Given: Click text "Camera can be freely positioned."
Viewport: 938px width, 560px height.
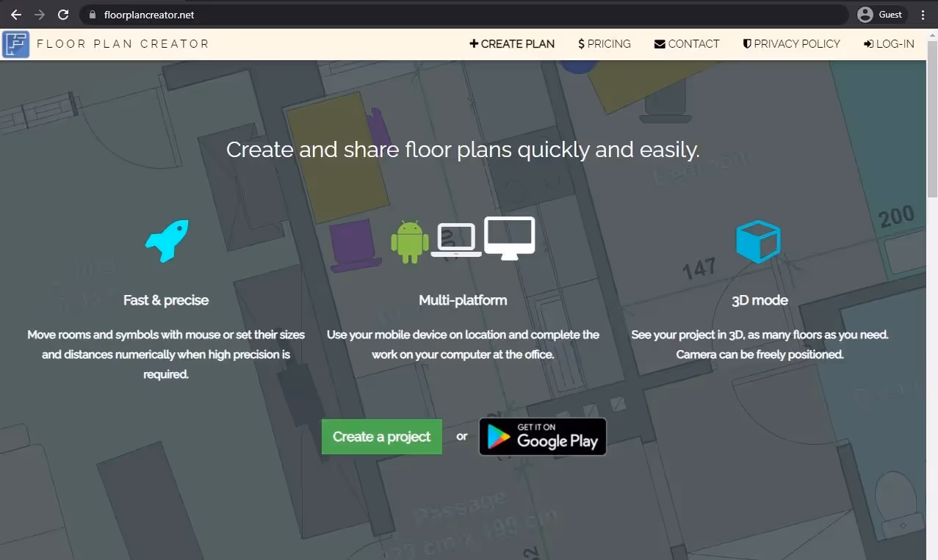Looking at the screenshot, I should [x=760, y=354].
